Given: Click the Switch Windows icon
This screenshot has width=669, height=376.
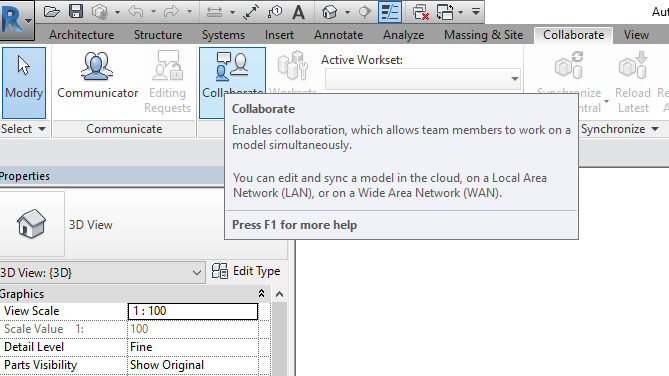Looking at the screenshot, I should [x=445, y=12].
